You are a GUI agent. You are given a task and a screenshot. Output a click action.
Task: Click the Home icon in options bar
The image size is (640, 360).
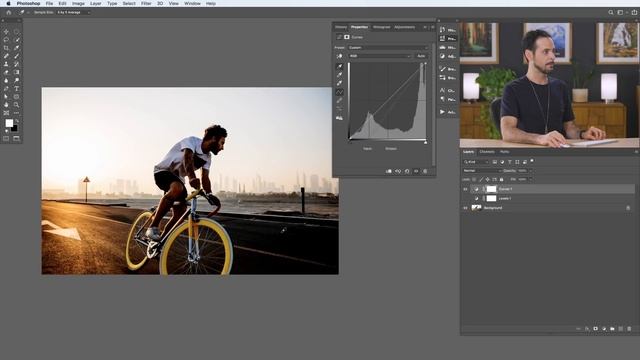pyautogui.click(x=9, y=12)
